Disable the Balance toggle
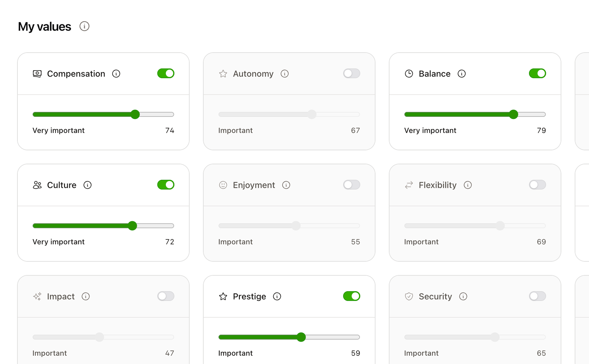589x364 pixels. (537, 73)
